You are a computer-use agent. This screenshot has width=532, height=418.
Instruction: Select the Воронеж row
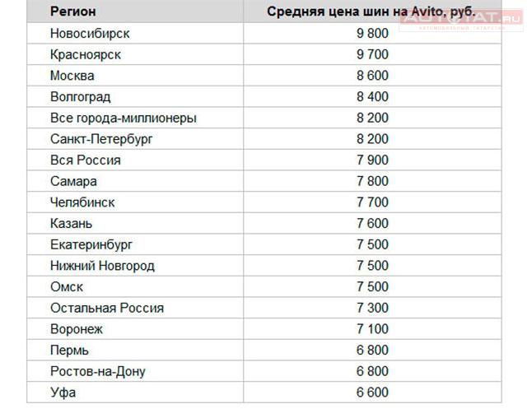click(264, 329)
